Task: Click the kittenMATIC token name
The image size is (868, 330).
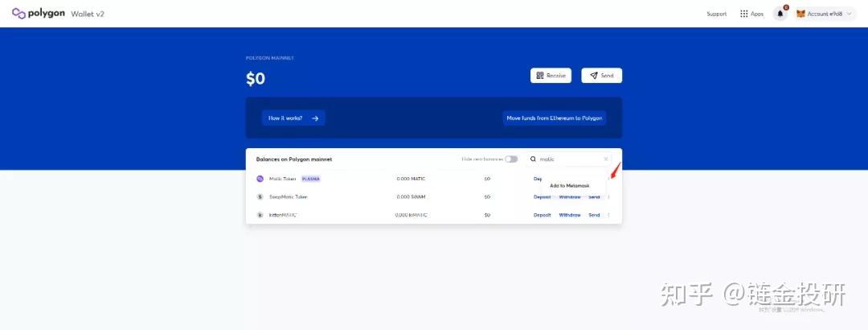Action: [282, 215]
